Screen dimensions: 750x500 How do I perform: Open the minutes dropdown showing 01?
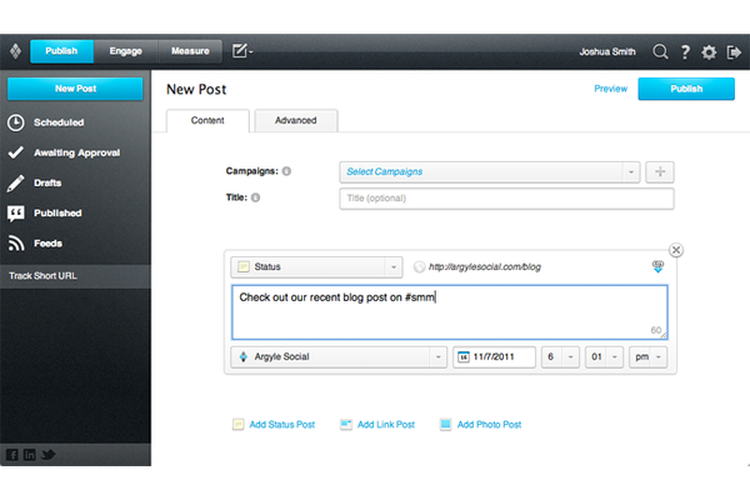click(x=604, y=357)
